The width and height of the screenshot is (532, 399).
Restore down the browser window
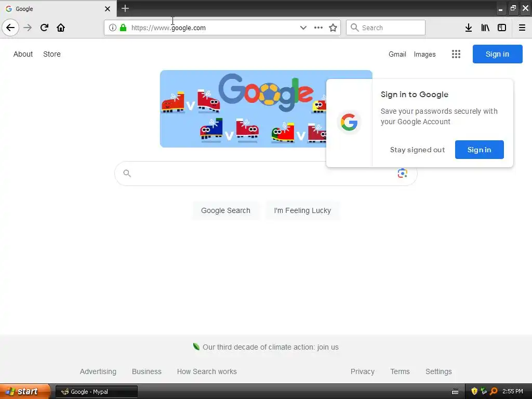click(513, 8)
